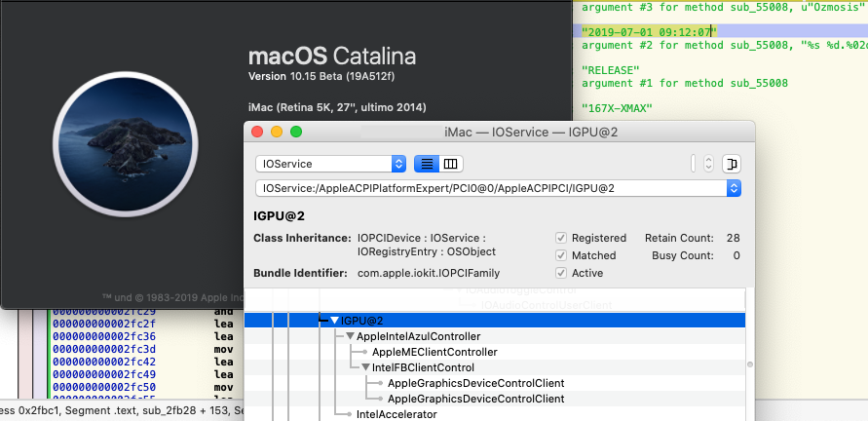
Task: Collapse the IGPU@2 disclosure triangle
Action: [x=334, y=321]
